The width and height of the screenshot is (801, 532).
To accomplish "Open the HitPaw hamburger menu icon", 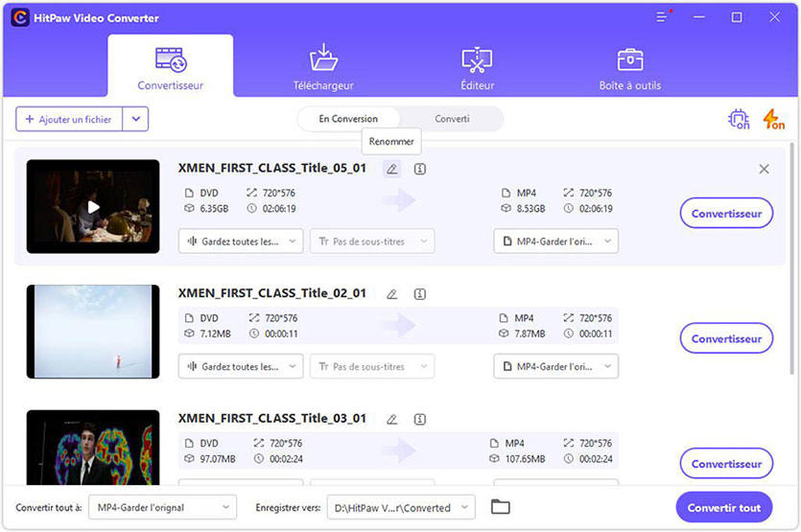I will tap(662, 17).
